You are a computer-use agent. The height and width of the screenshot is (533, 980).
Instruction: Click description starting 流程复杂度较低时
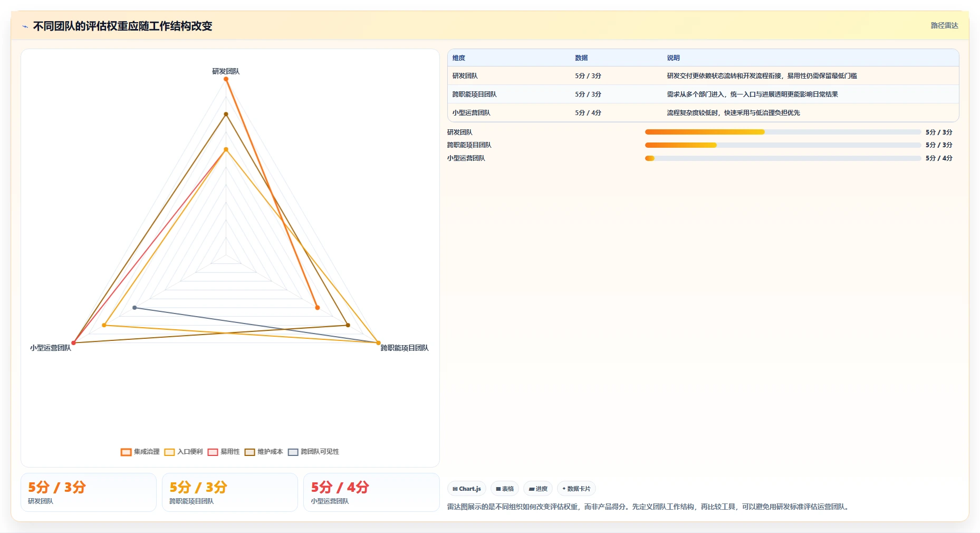(733, 113)
